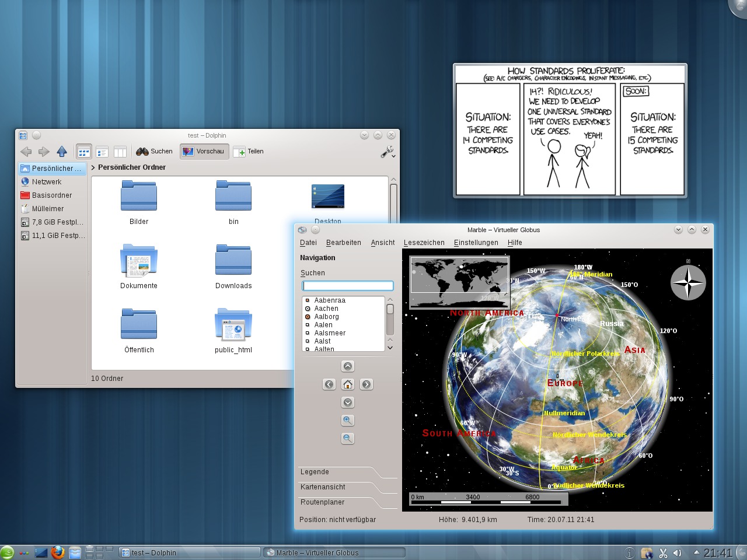The image size is (747, 560).
Task: Open Datei menu in Marble
Action: 308,243
